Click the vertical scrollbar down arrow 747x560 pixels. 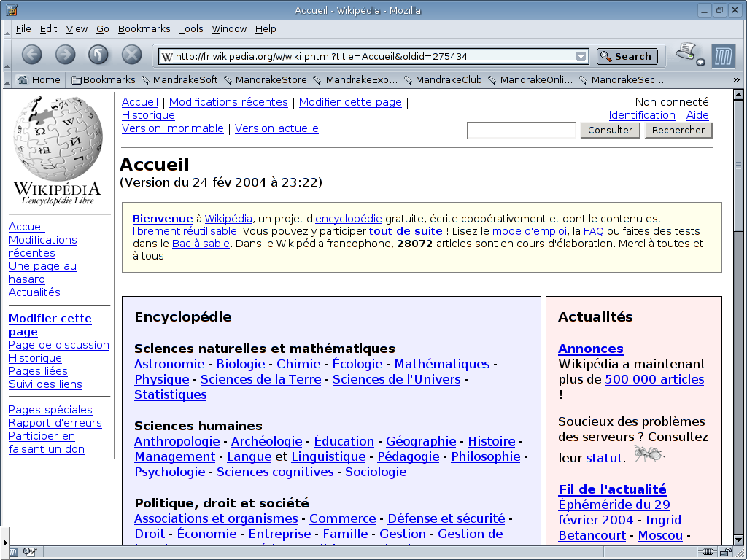pos(738,540)
